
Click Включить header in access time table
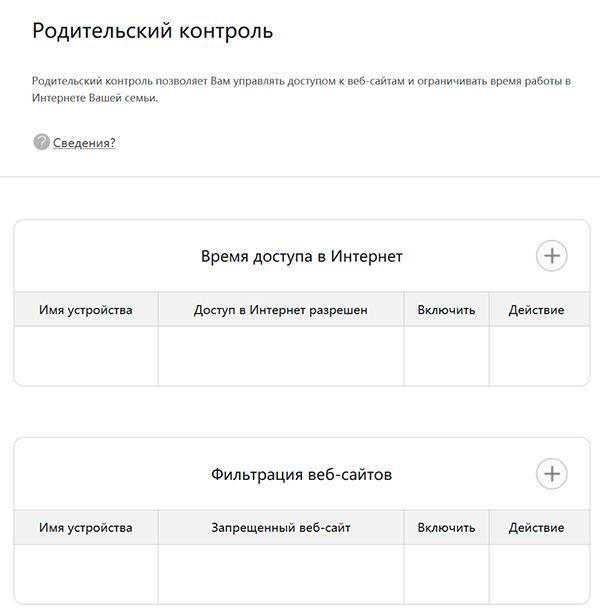(x=446, y=310)
